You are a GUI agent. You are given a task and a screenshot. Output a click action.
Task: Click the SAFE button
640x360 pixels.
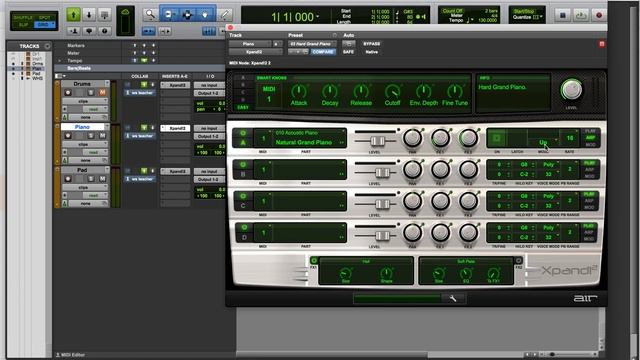pyautogui.click(x=348, y=52)
